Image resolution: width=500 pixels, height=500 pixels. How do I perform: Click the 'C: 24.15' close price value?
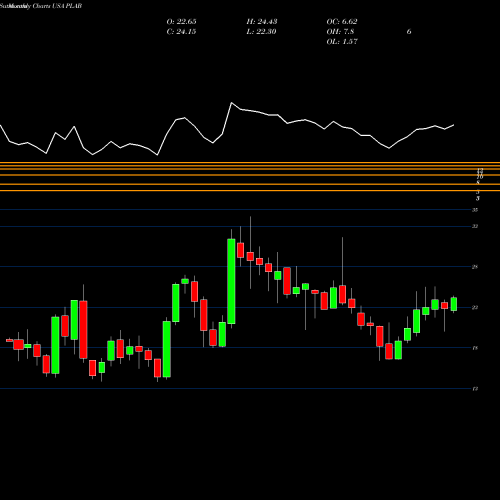(x=181, y=32)
